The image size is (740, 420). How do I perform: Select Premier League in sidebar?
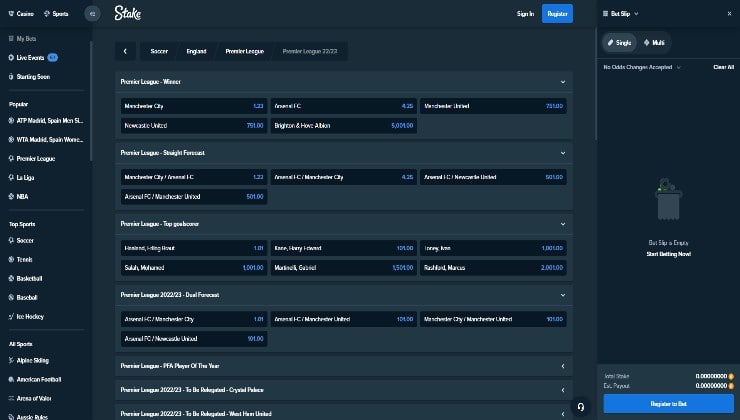click(x=32, y=159)
